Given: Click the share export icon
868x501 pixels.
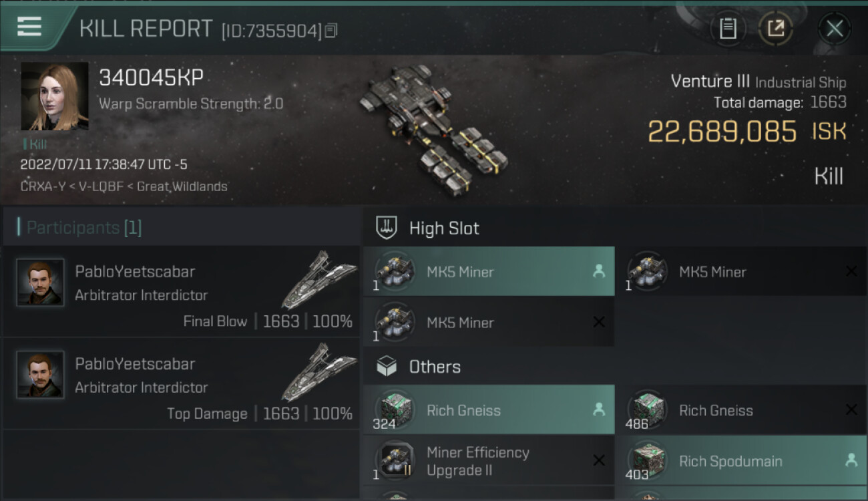Looking at the screenshot, I should point(775,29).
